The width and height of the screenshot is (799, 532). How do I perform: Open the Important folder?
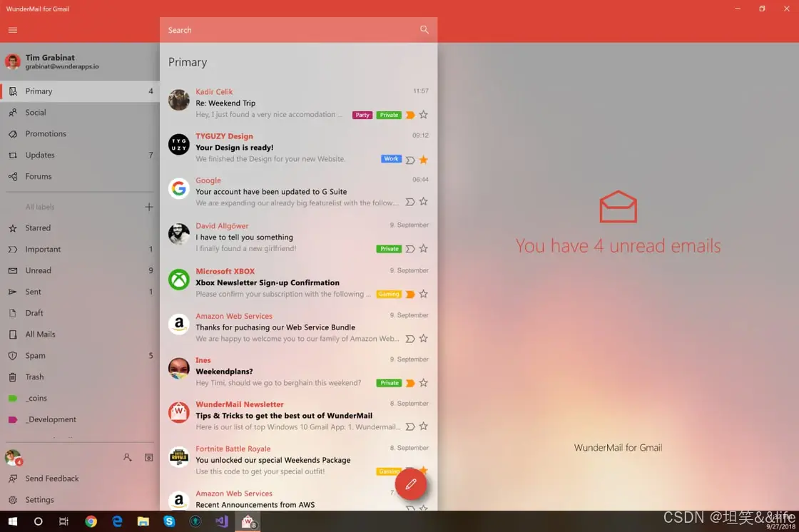80,249
